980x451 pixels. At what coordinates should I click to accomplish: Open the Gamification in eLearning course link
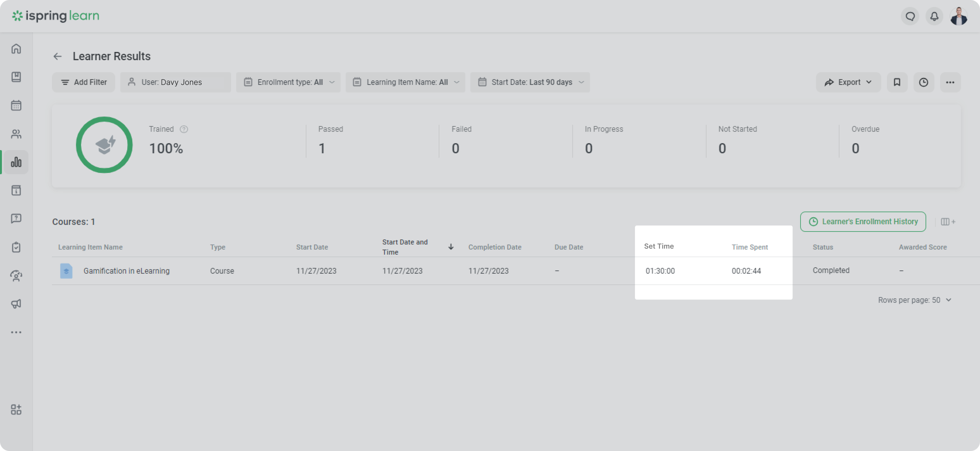(127, 271)
